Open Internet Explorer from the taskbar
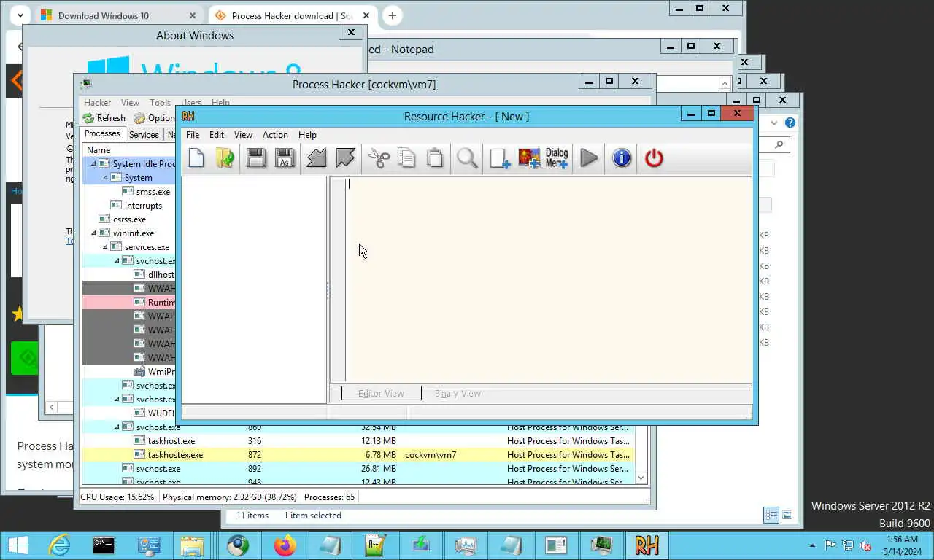 [x=59, y=545]
